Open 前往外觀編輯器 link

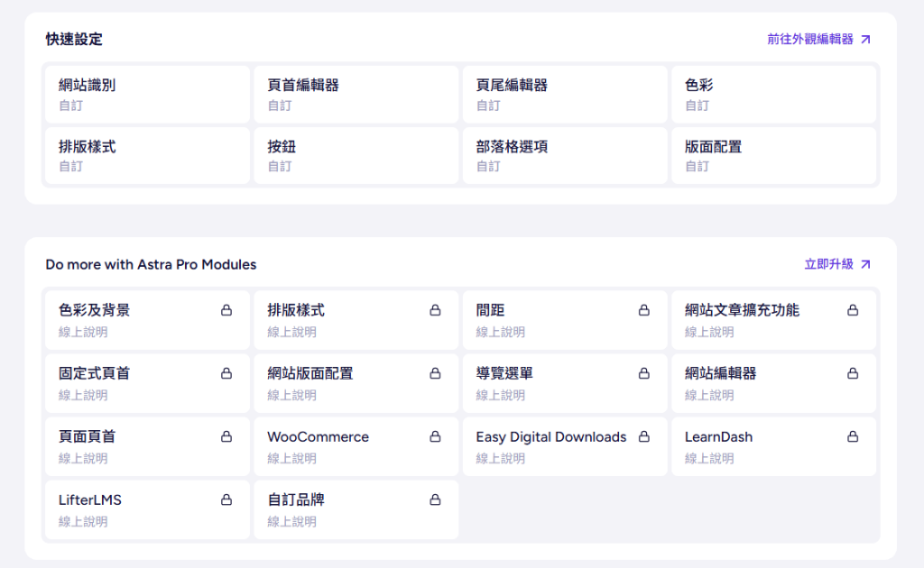(818, 40)
